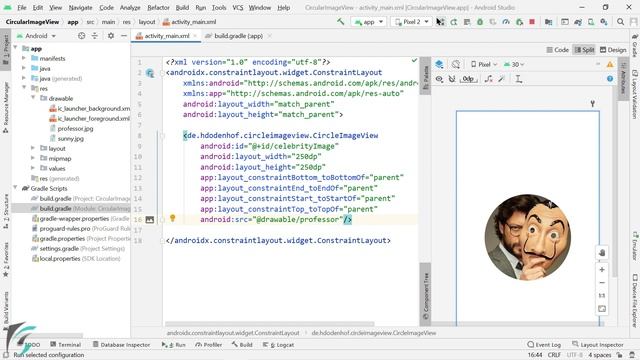Click the Select Design Surface layers icon
The image size is (640, 360).
[439, 64]
